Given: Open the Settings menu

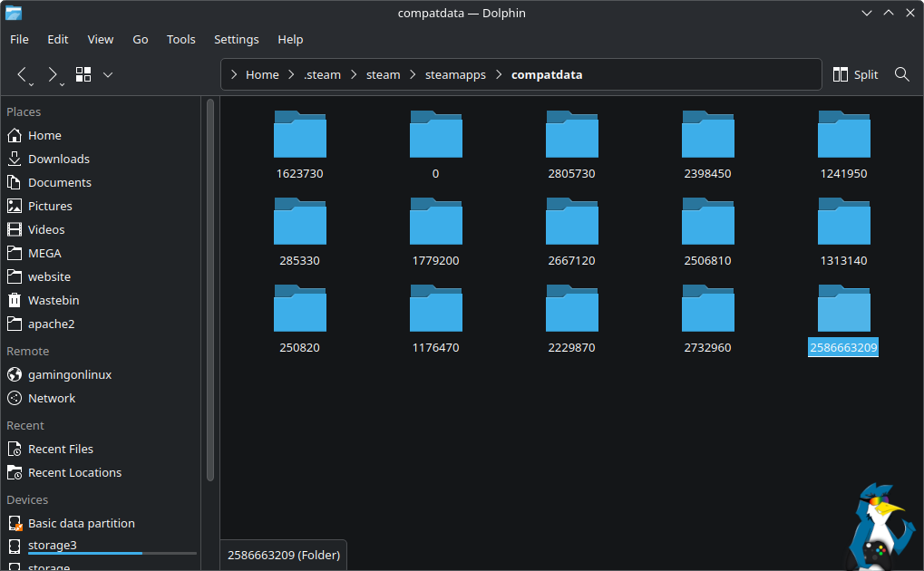Looking at the screenshot, I should coord(236,39).
